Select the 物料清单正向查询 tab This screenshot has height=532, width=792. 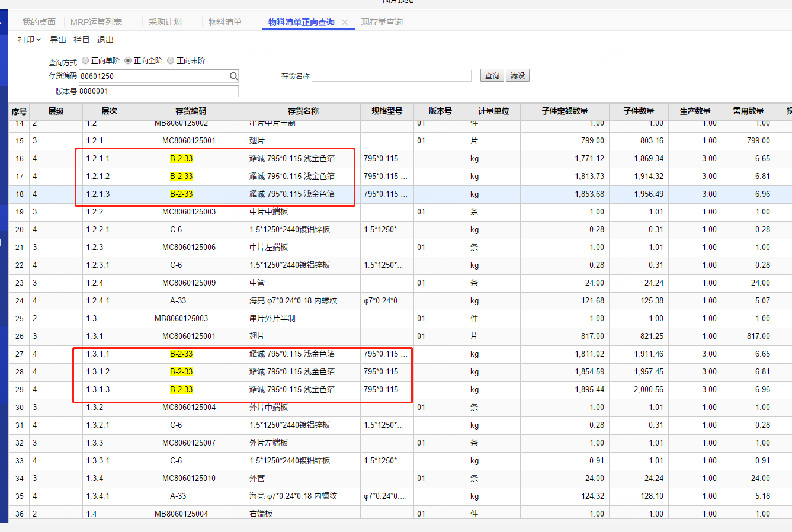pos(301,22)
